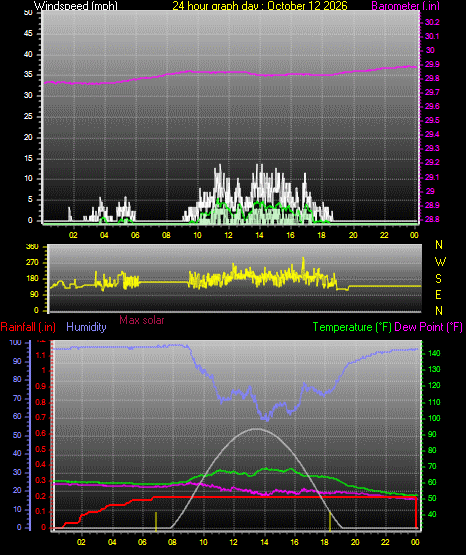Click the "30.2" value on the barometer axis
The width and height of the screenshot is (466, 555).
pyautogui.click(x=432, y=22)
